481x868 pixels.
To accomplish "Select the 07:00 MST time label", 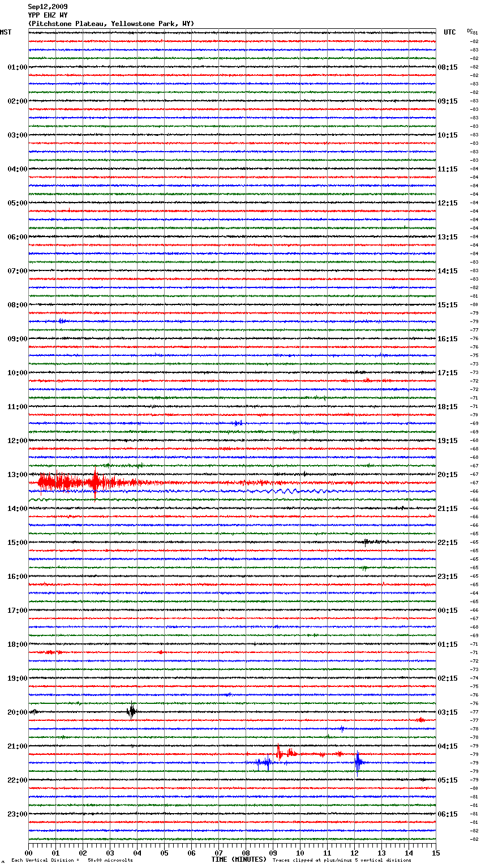I will [17, 271].
